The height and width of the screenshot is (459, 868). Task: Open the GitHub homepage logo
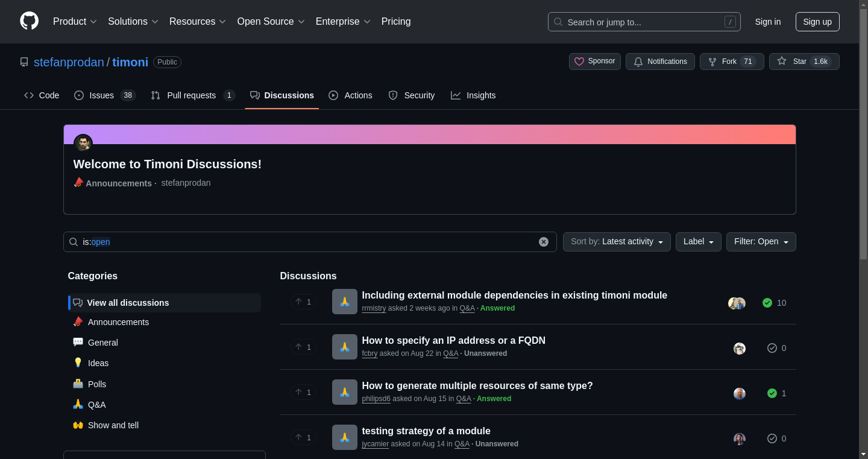(x=29, y=21)
